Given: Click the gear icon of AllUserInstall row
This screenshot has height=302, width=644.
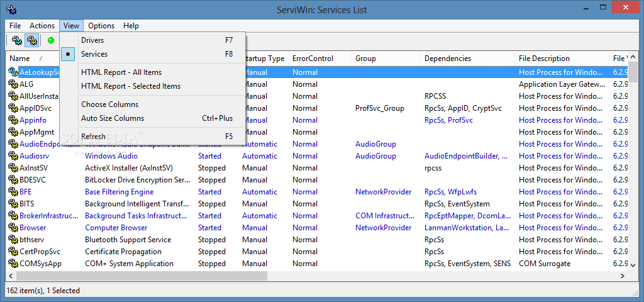Looking at the screenshot, I should [14, 96].
